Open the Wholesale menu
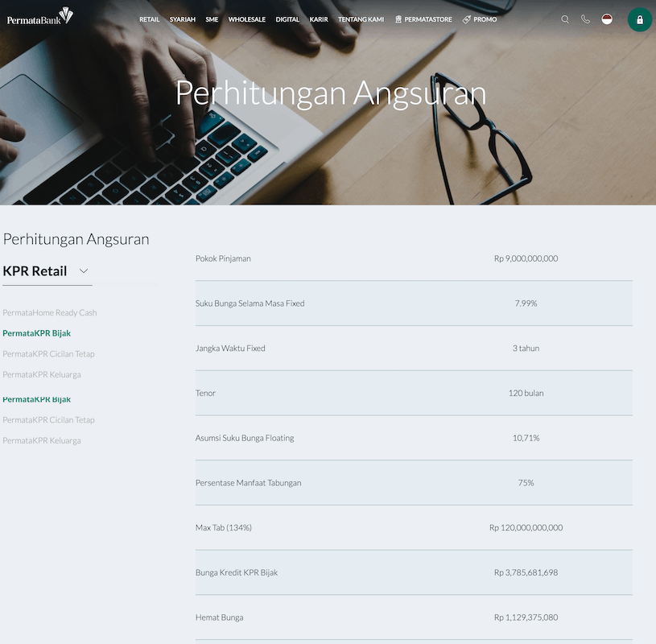Screen dimensions: 656x644 coord(247,19)
